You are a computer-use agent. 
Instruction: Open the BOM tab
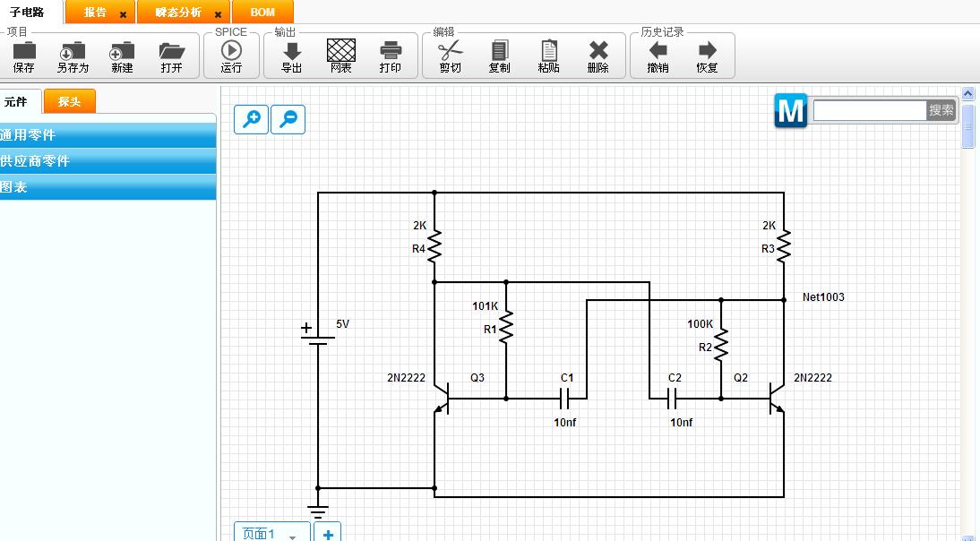pos(262,12)
